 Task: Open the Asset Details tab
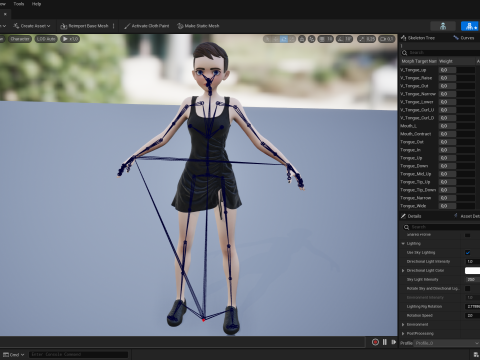467,216
